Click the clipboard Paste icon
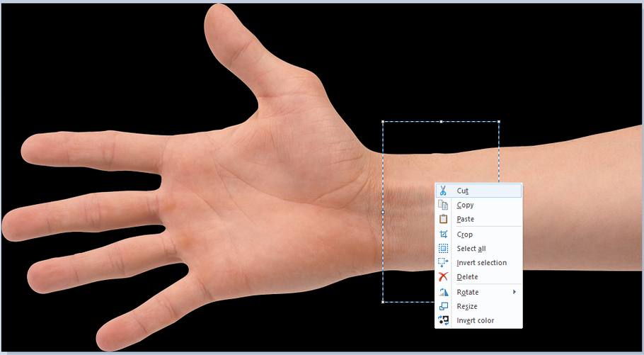 [x=443, y=219]
